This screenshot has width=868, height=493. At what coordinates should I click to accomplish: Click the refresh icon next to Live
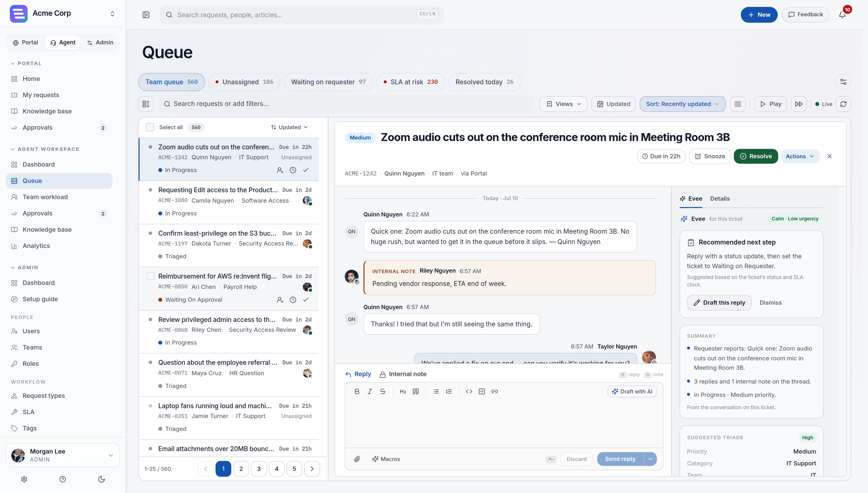(x=843, y=104)
